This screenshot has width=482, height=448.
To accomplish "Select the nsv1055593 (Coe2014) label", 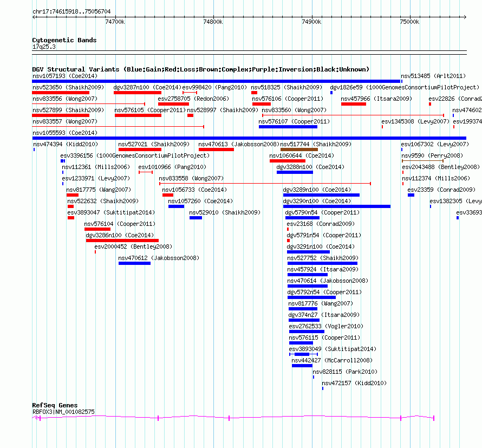I will [x=65, y=133].
